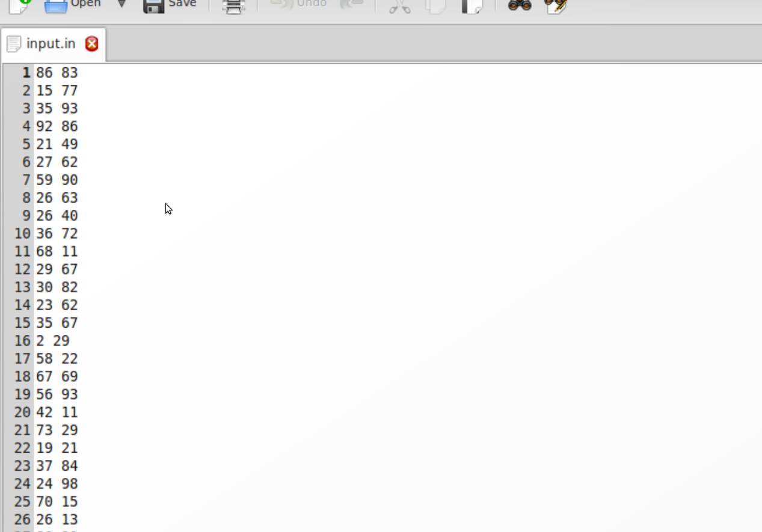Cut selection with the scissors icon
The image size is (762, 532).
399,6
